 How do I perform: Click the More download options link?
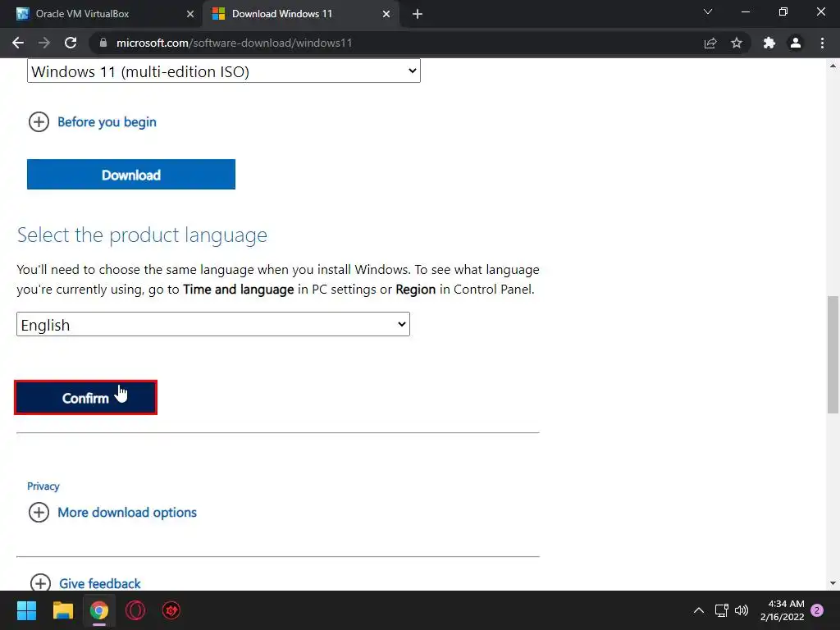[x=127, y=513]
